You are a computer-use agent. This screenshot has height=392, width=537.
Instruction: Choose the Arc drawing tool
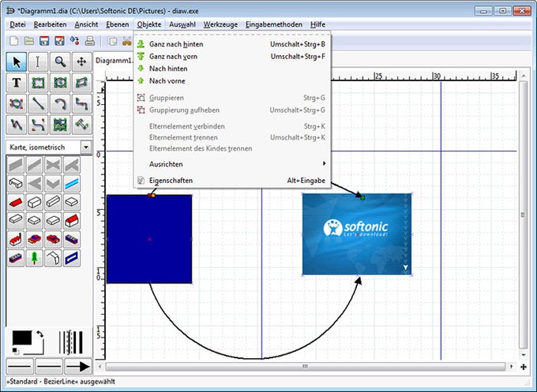[x=59, y=103]
